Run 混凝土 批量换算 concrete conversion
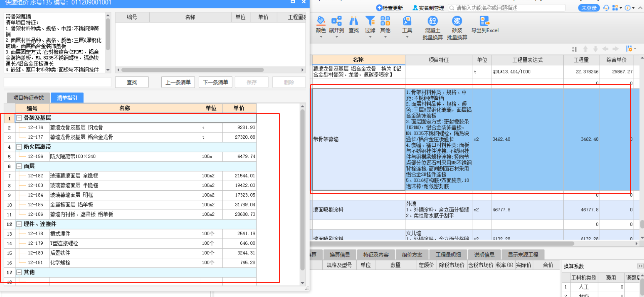Viewport: 644px width, 297px height. [433, 28]
